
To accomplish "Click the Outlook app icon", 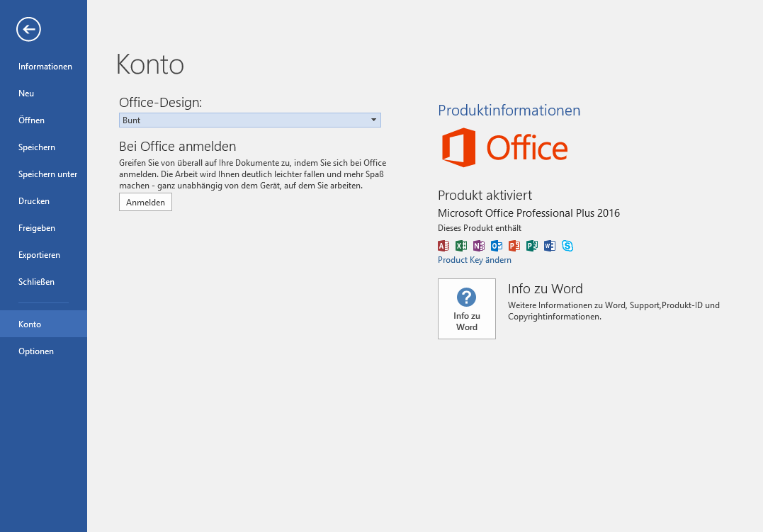I will pos(497,246).
